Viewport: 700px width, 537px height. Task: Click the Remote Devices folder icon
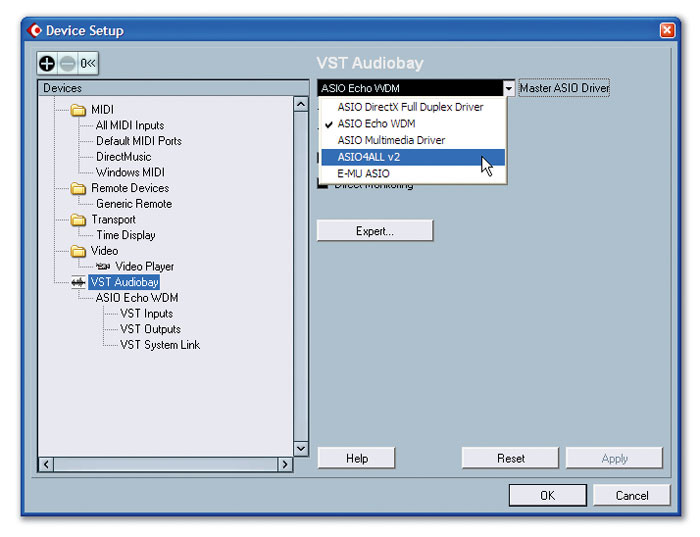coord(78,188)
